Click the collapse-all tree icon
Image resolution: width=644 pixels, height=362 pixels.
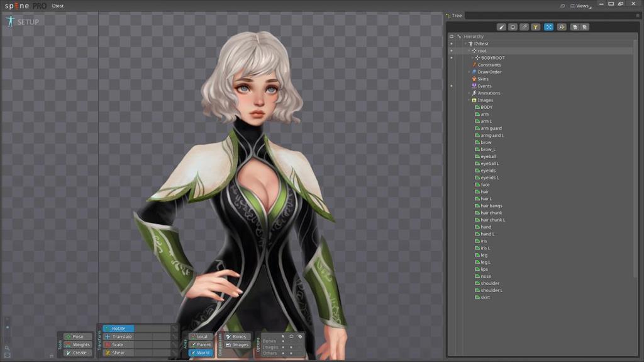585,27
